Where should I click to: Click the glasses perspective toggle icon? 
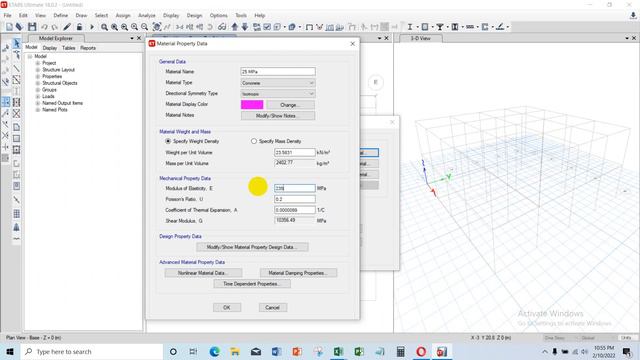(x=222, y=27)
